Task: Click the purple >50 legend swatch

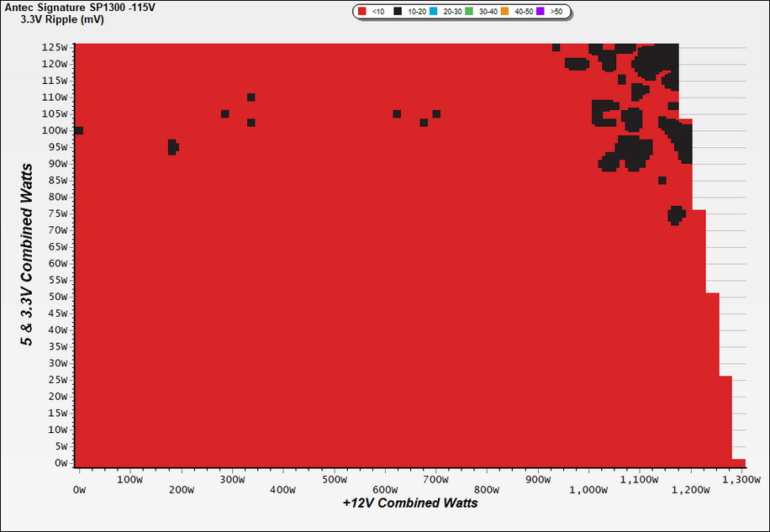Action: click(x=541, y=11)
